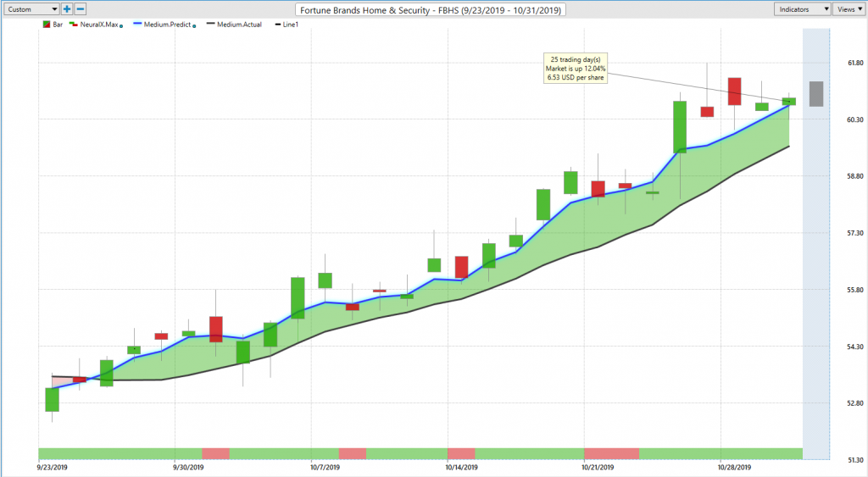
Task: Click the 10/28/2019 date label
Action: [735, 468]
